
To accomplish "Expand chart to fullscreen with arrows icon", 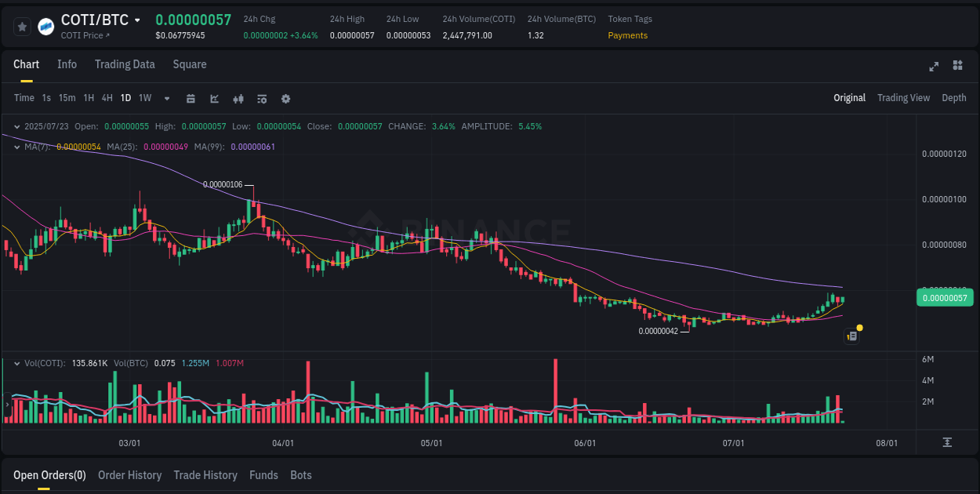I will (934, 67).
